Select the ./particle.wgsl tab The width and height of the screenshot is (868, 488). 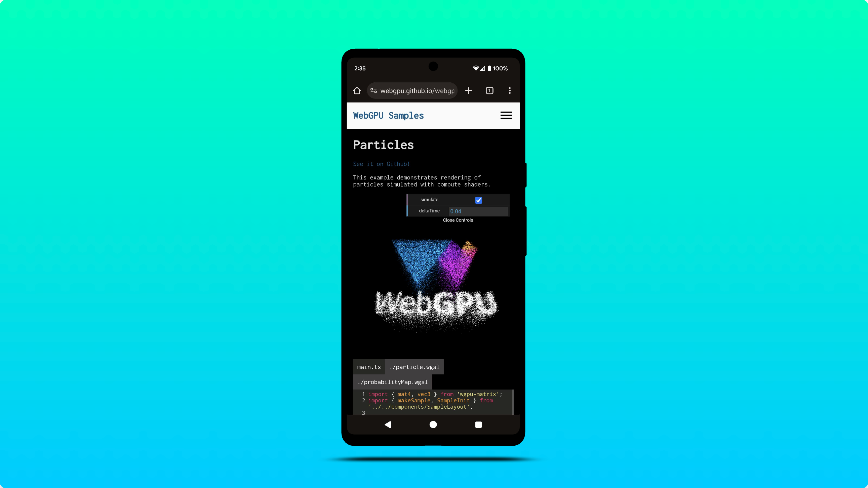pos(414,366)
